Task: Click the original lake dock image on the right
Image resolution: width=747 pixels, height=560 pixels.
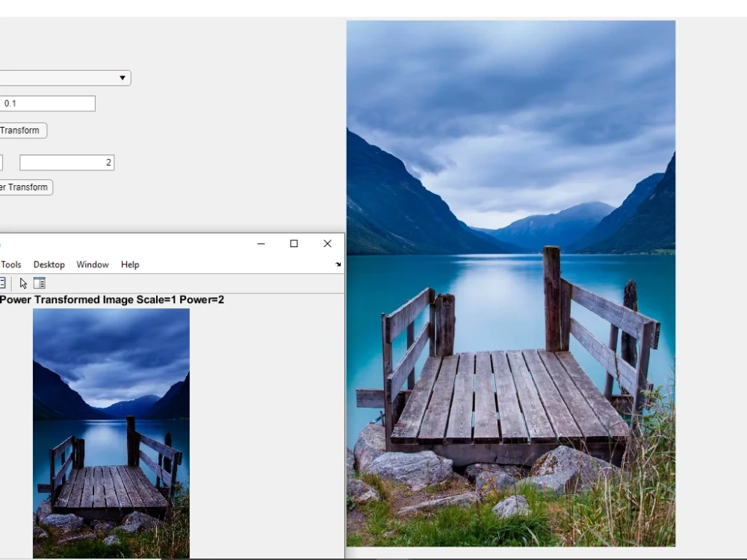Action: pos(510,284)
